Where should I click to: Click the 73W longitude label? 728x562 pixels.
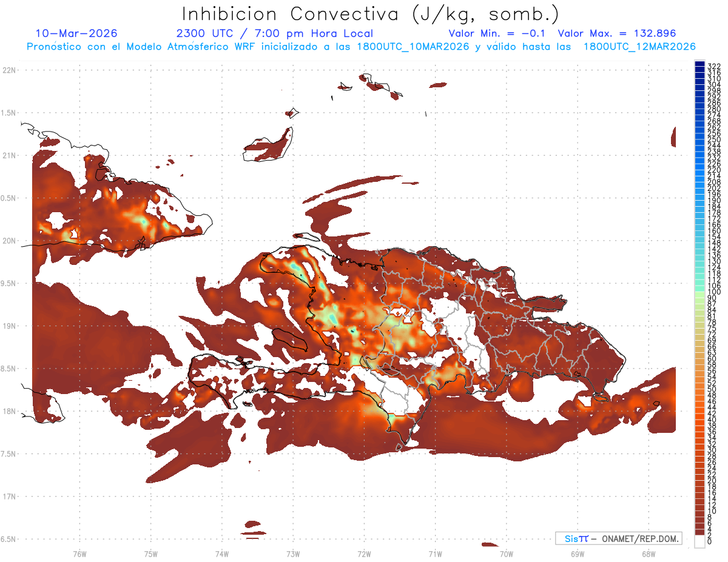pyautogui.click(x=293, y=553)
